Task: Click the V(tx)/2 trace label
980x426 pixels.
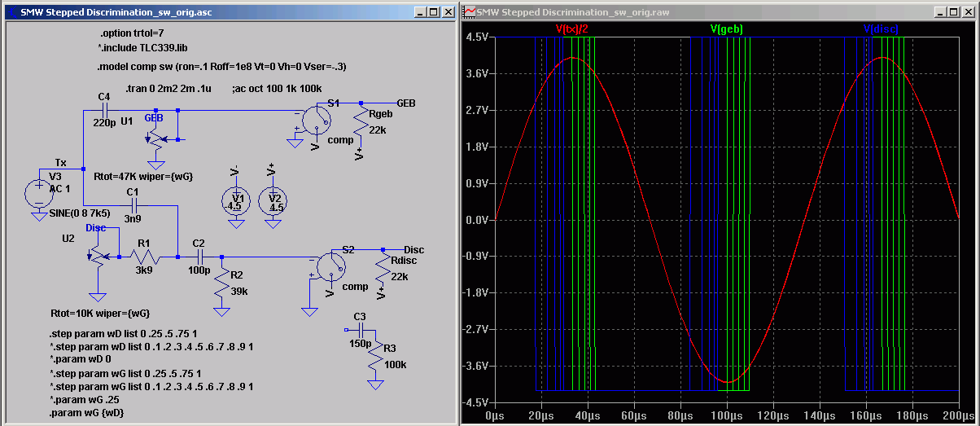Action: click(x=571, y=29)
